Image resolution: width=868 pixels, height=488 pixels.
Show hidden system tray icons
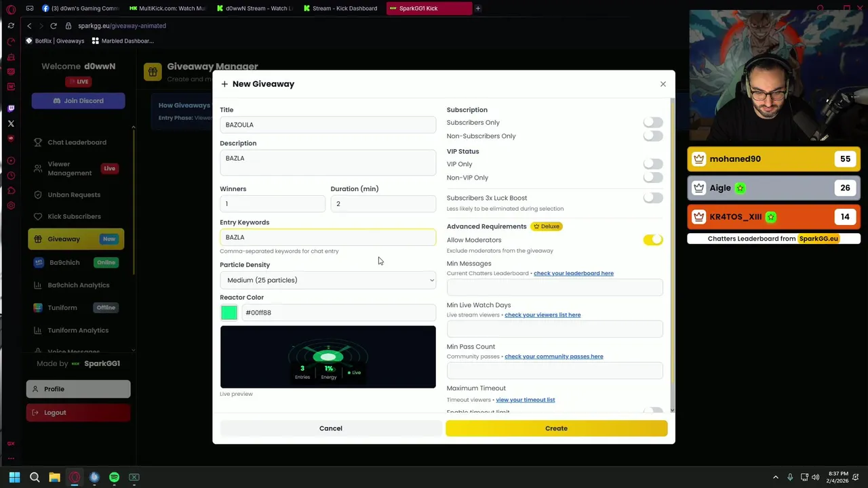(x=775, y=477)
